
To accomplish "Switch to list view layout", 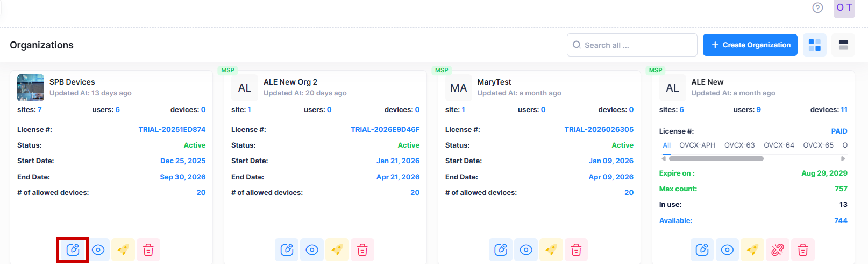I will [843, 45].
